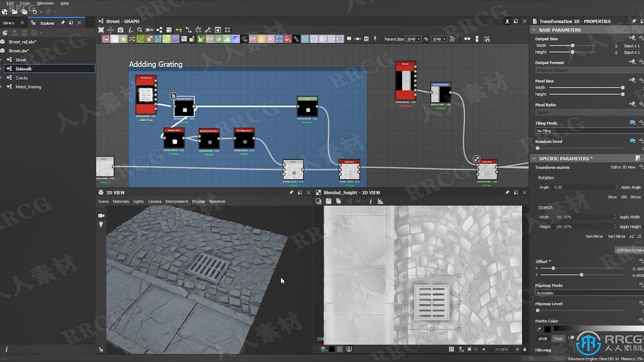Click the wrench tools icon in graph toolbar

[208, 30]
